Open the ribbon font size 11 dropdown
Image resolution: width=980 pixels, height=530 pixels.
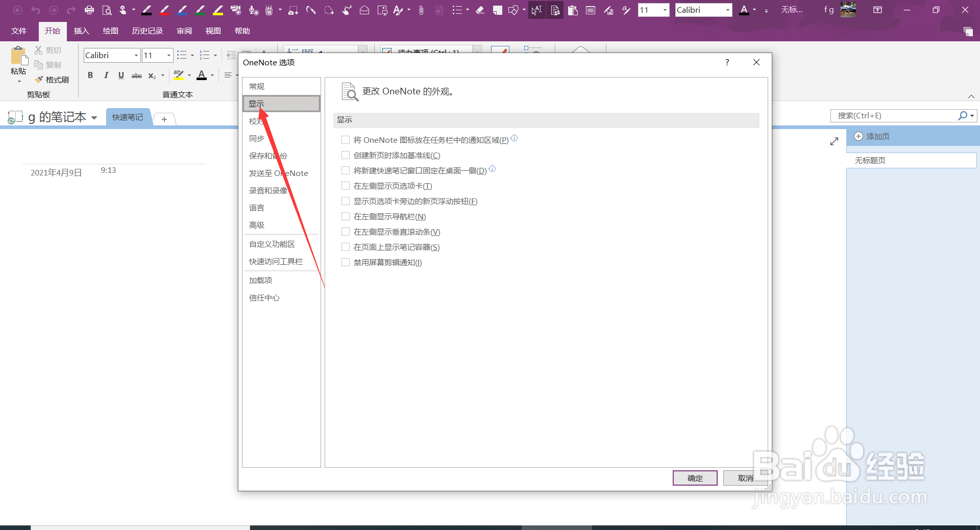[x=169, y=55]
